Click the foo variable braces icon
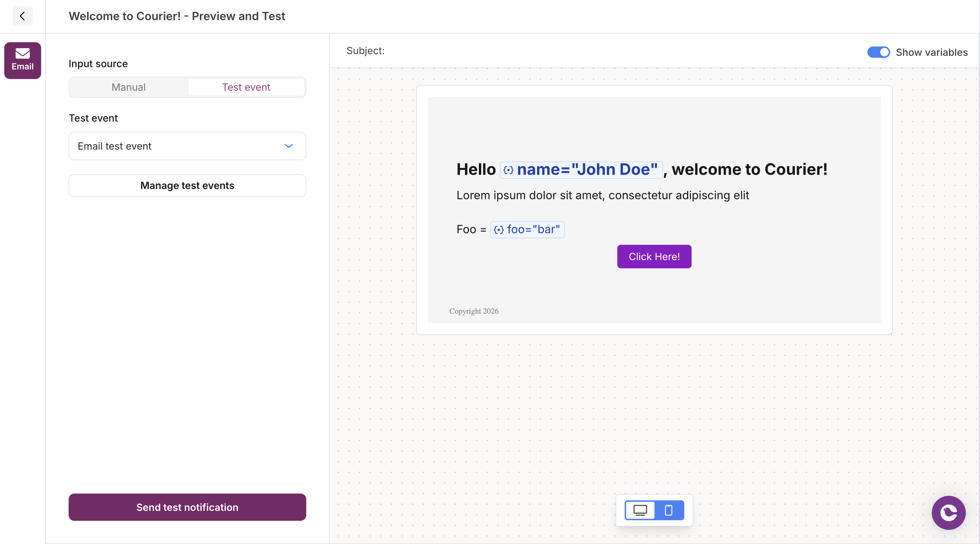This screenshot has width=980, height=544. coord(499,229)
